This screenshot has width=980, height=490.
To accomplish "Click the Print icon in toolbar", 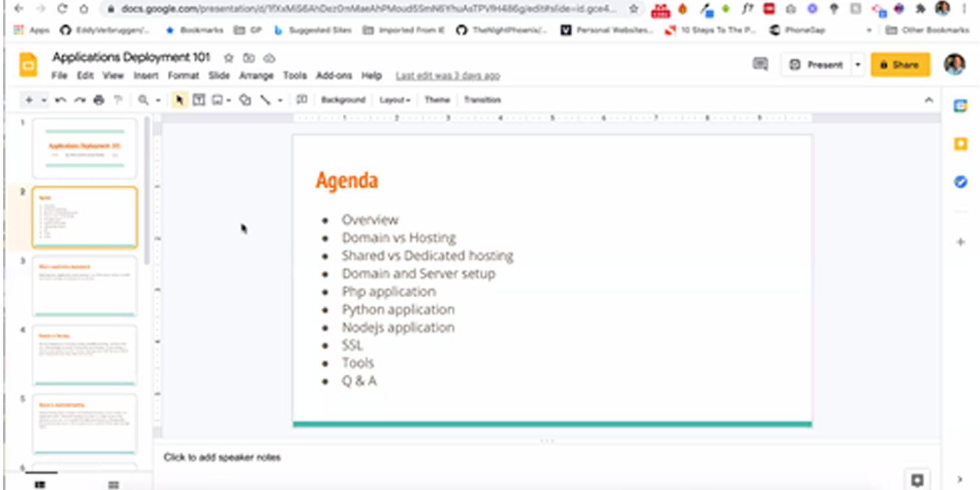I will [99, 100].
